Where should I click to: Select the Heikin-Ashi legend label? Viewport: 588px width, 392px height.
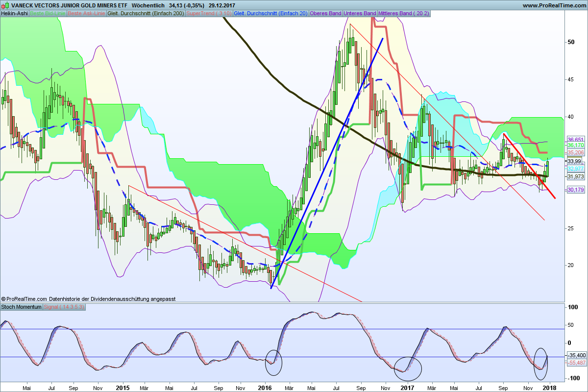[14, 13]
